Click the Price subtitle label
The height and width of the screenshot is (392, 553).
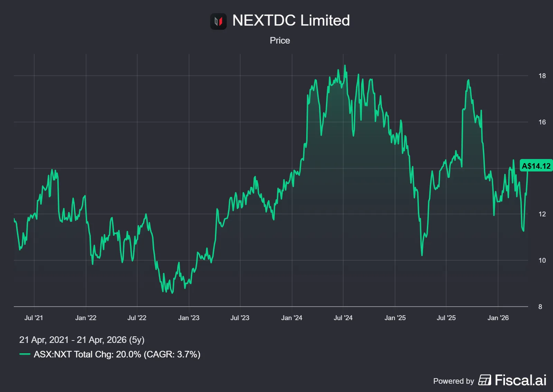[x=280, y=40]
